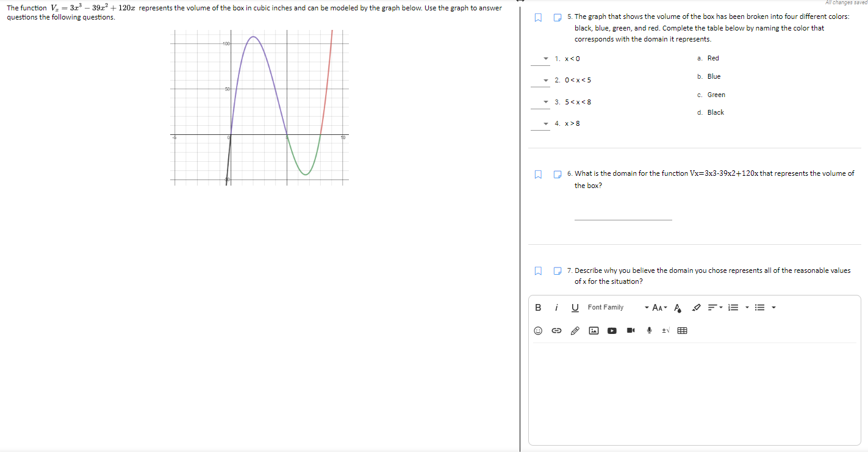This screenshot has height=453, width=868.
Task: Select the record video camera icon
Action: coord(631,330)
